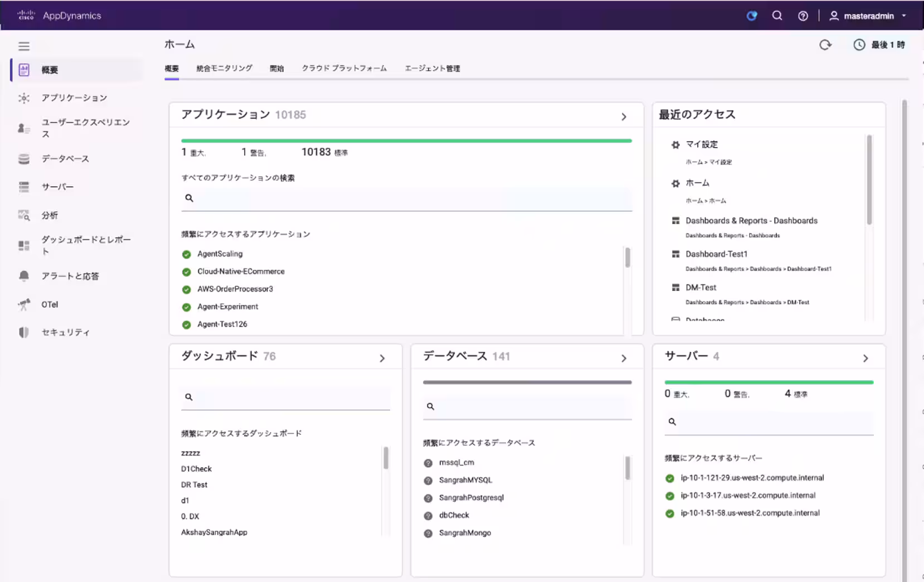Viewport: 924px width, 582px height.
Task: Expand the アプリケーション card chevron
Action: [x=624, y=117]
